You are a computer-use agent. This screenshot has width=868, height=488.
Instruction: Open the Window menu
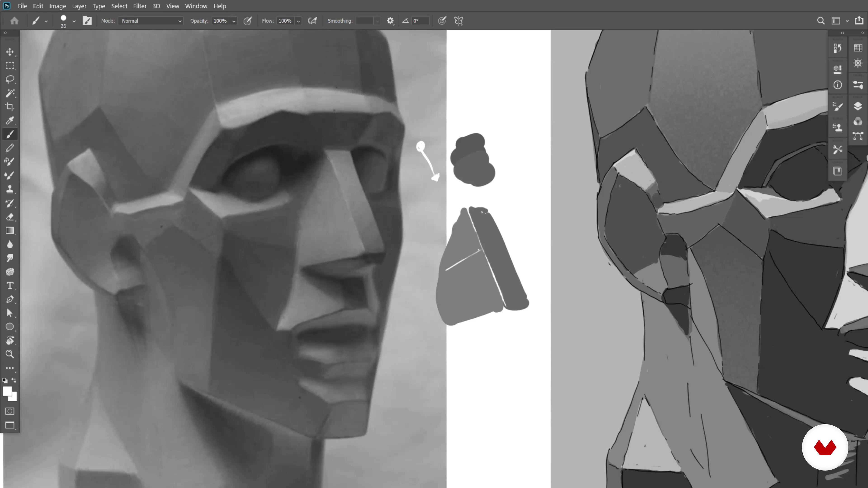[x=196, y=6]
